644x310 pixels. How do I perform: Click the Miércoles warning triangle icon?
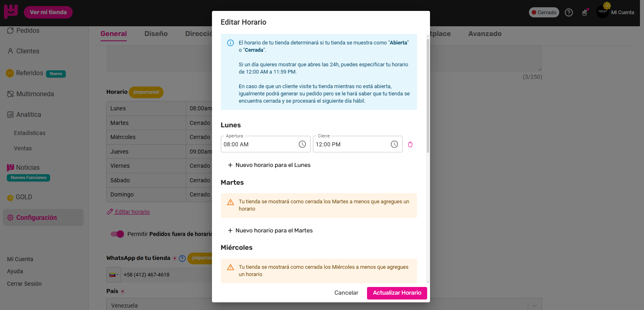click(231, 268)
